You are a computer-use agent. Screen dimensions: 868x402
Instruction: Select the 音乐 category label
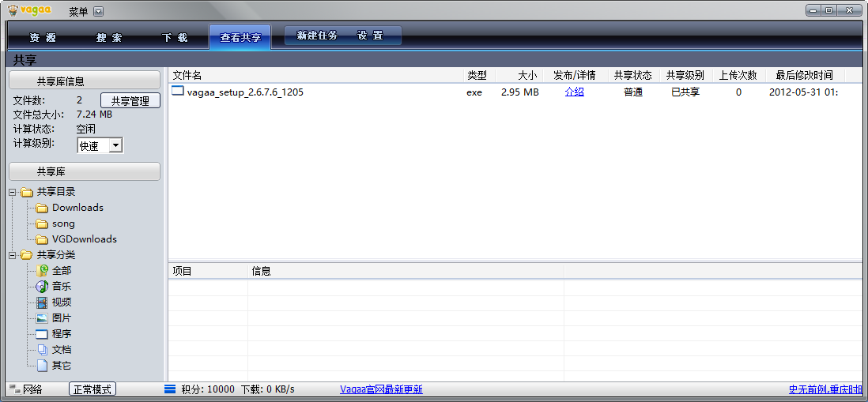tap(62, 287)
